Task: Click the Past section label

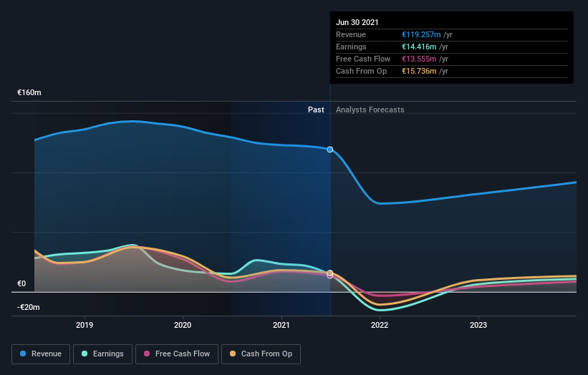Action: point(316,109)
